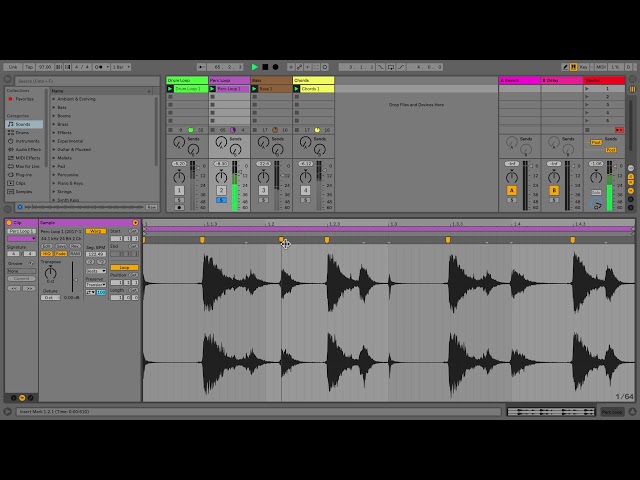The height and width of the screenshot is (480, 640).
Task: Enable Key map mode switch
Action: [x=584, y=67]
